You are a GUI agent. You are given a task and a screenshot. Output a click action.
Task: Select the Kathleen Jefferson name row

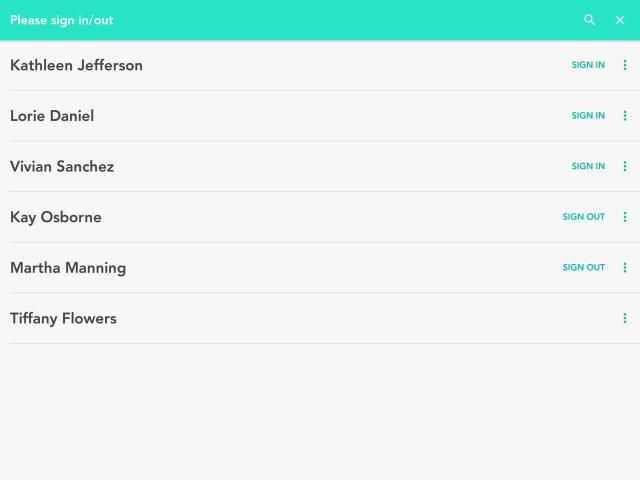pos(76,65)
